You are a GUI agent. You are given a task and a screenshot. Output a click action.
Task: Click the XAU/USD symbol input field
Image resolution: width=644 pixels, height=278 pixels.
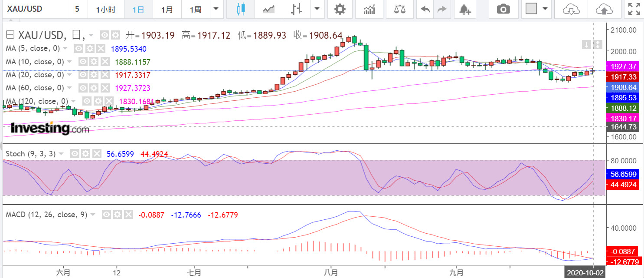(33, 9)
